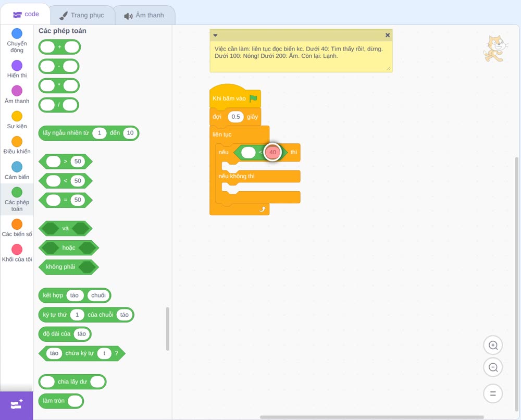Switch to the Trang phục tab
This screenshot has width=521, height=420.
pyautogui.click(x=82, y=15)
